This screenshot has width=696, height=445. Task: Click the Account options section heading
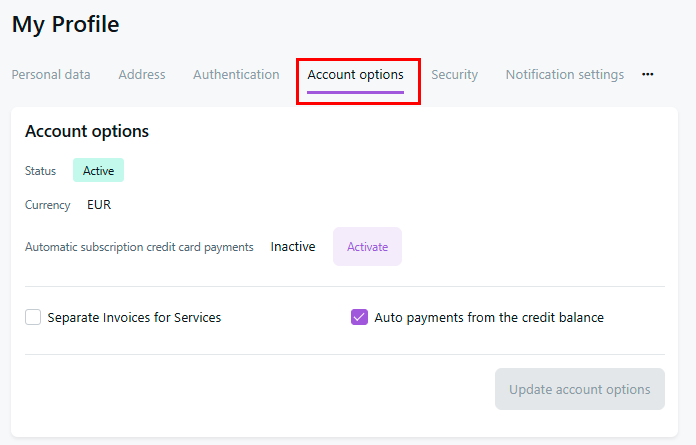[x=87, y=132]
